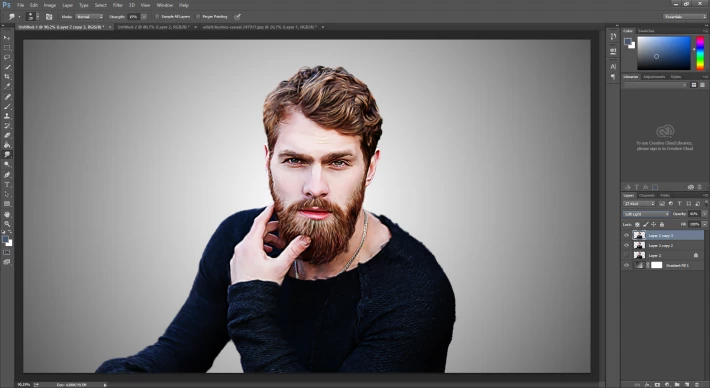The width and height of the screenshot is (710, 388).
Task: Enable Finger Painting checkbox
Action: 198,17
